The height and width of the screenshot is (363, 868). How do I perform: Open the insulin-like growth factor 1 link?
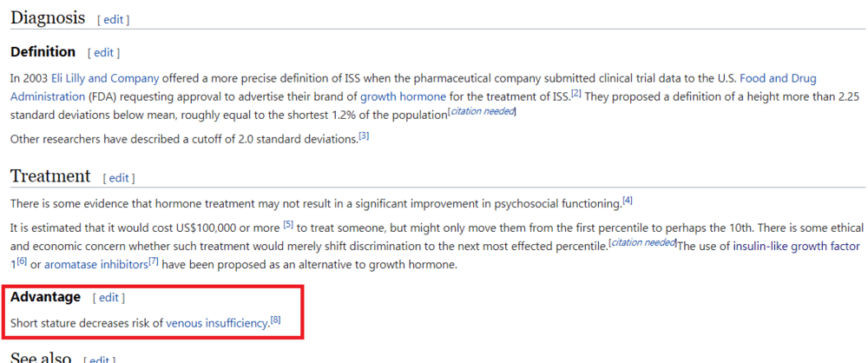point(797,246)
